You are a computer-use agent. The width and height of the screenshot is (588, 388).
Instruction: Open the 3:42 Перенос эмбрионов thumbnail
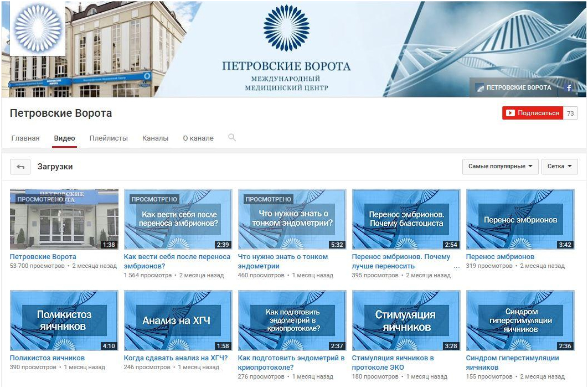tap(520, 219)
